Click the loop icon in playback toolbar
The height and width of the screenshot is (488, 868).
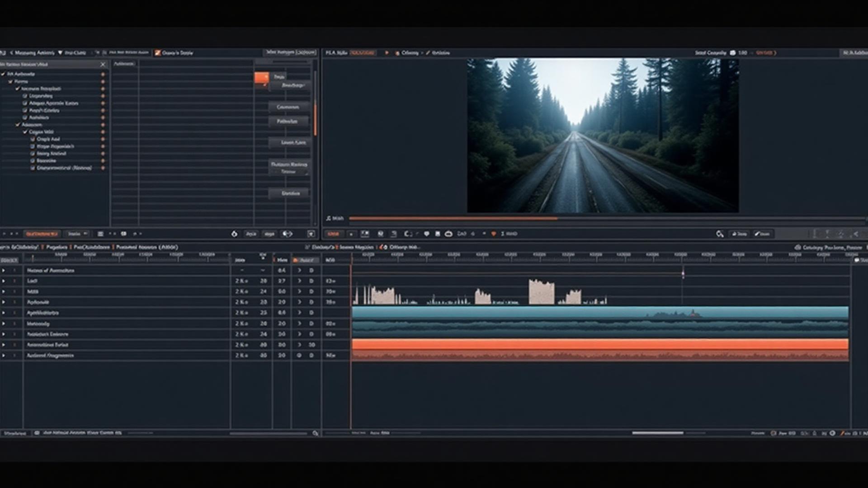pyautogui.click(x=448, y=234)
